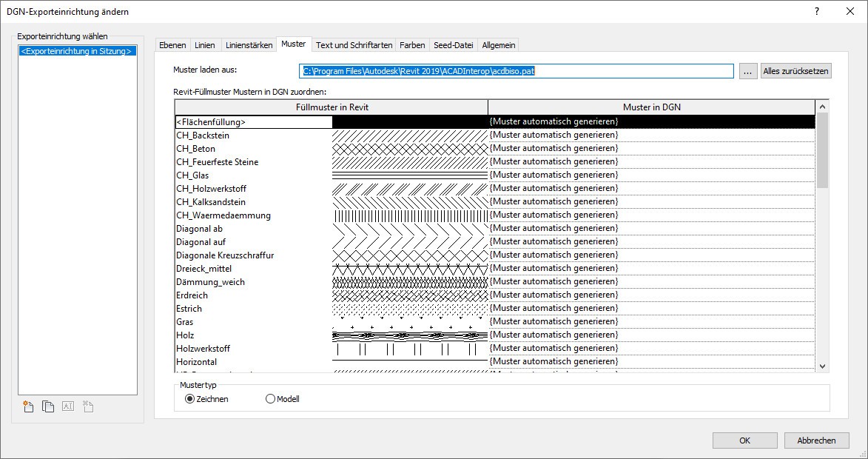Confirm the dialog with OK

(744, 440)
